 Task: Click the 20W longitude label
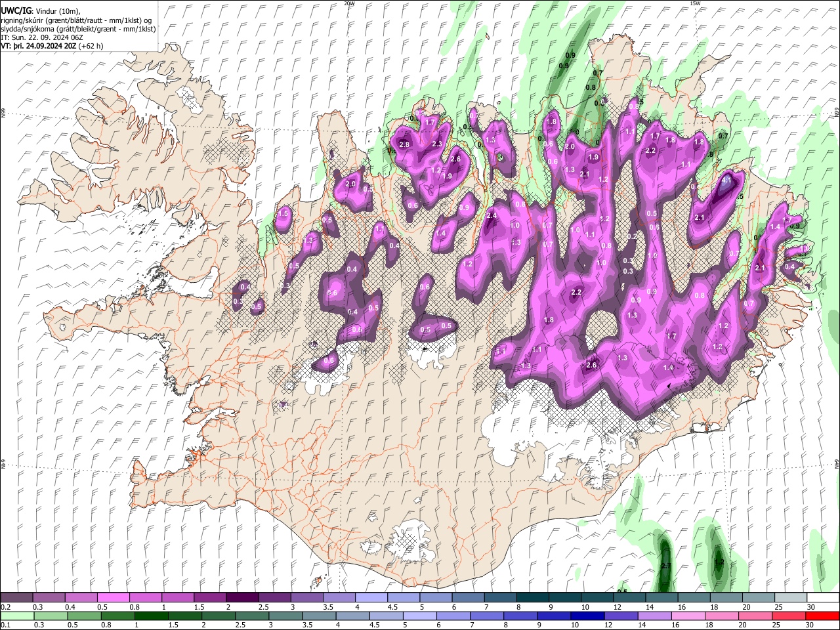(349, 3)
